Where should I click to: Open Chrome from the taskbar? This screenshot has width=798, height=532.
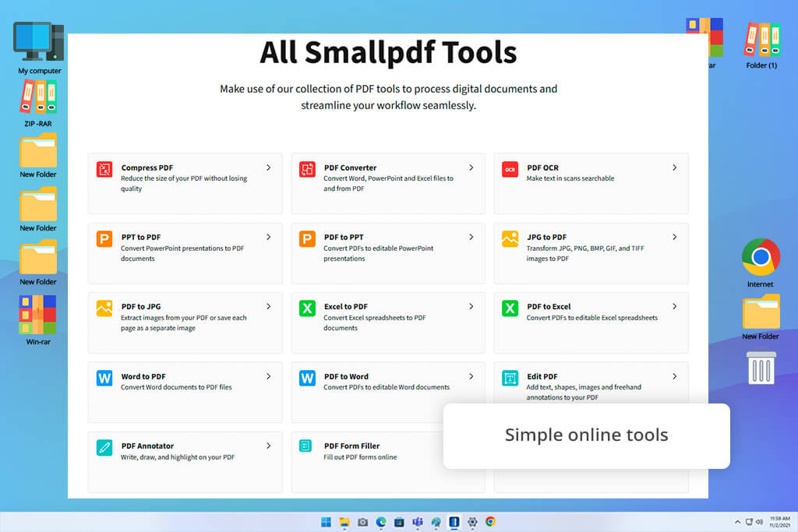(x=491, y=522)
